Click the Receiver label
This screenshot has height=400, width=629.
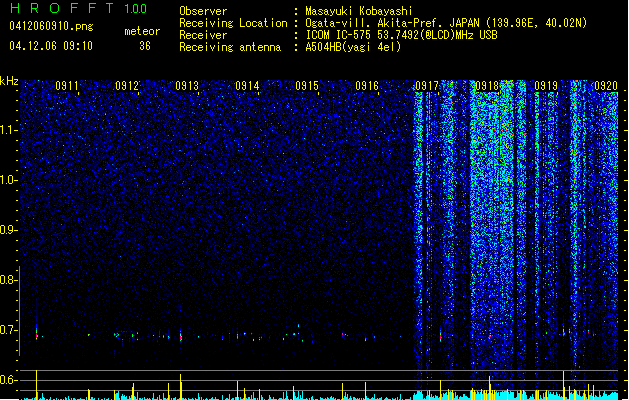[203, 35]
